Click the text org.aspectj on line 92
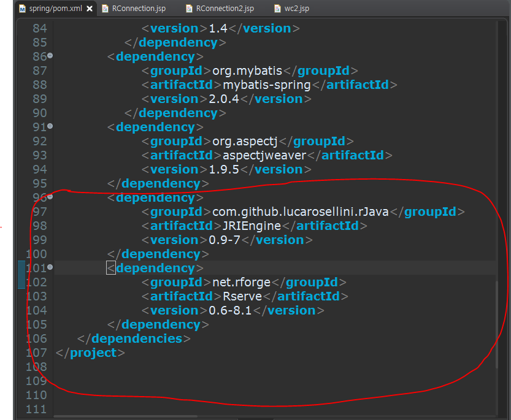The width and height of the screenshot is (511, 420). [x=245, y=141]
